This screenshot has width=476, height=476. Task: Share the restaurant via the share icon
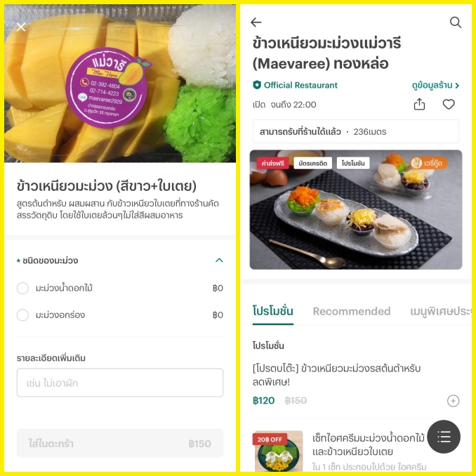click(419, 104)
